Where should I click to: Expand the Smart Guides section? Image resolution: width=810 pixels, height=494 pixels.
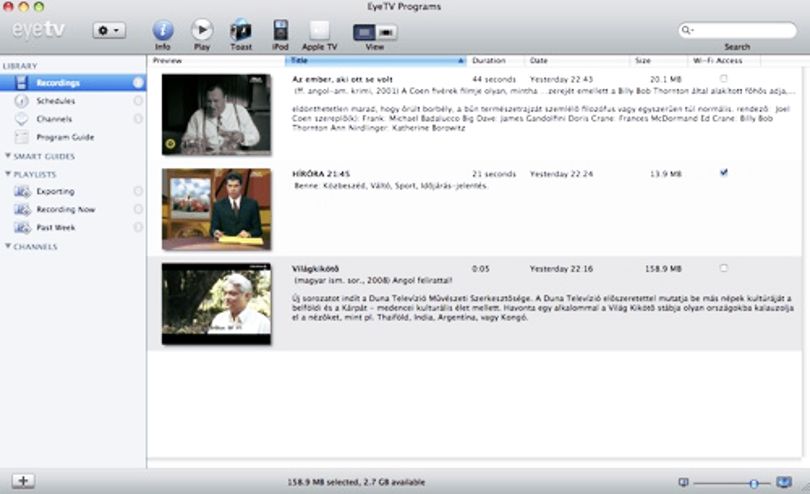(8, 156)
